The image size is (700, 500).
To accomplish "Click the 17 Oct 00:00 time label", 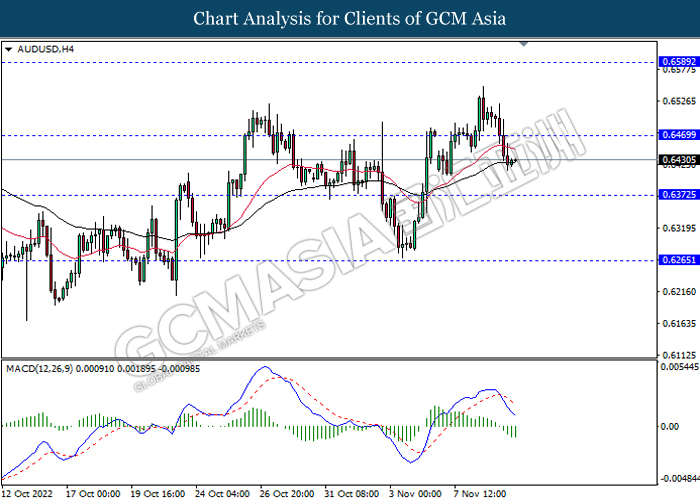I will (93, 494).
